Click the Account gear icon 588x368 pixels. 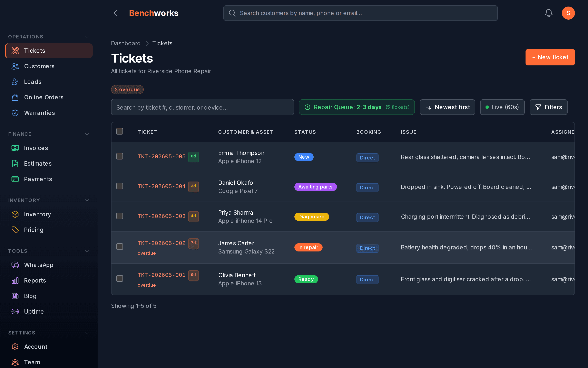(15, 347)
